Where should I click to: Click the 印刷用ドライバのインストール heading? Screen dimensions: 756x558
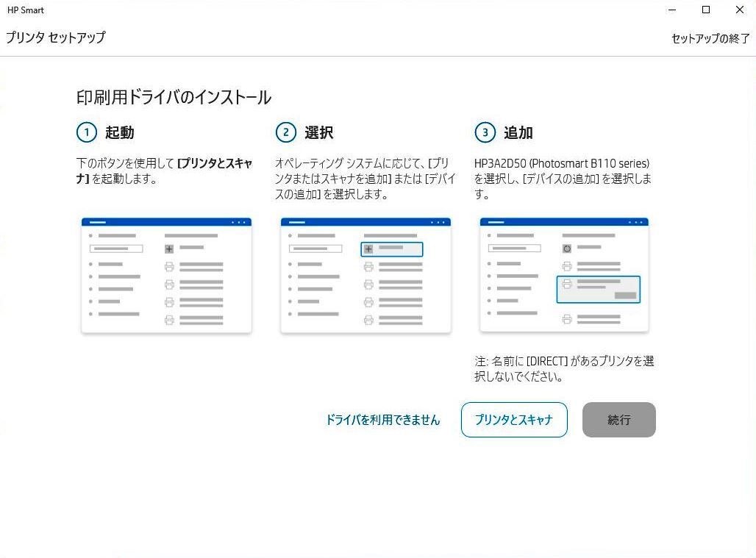pyautogui.click(x=174, y=97)
